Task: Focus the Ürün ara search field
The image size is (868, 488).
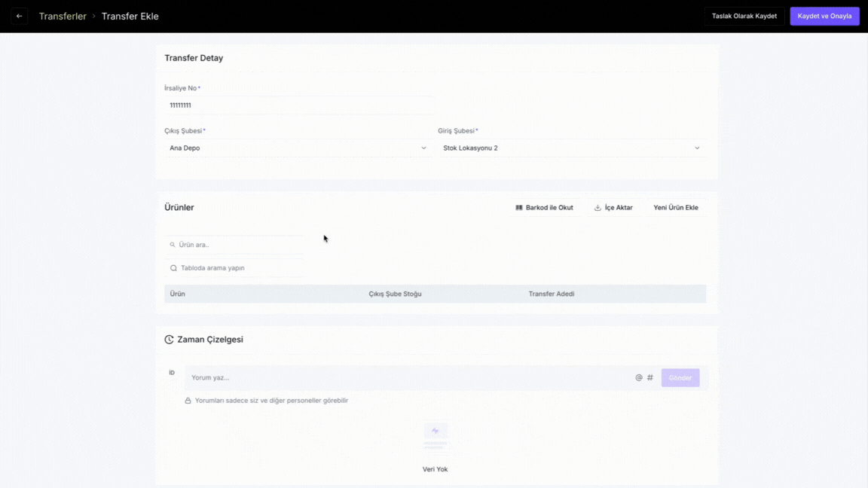Action: [234, 245]
